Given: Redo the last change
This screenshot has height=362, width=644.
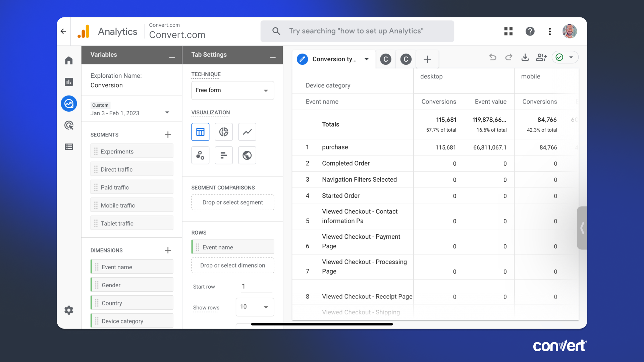Looking at the screenshot, I should click(509, 57).
